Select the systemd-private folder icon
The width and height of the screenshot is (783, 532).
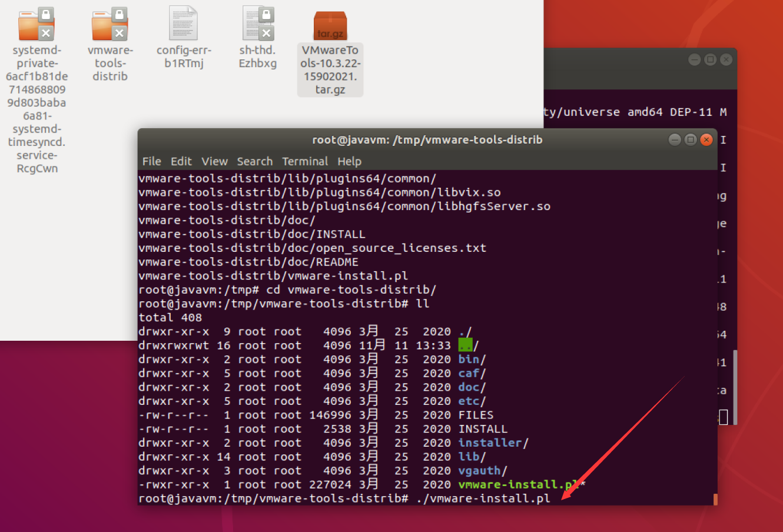[37, 24]
